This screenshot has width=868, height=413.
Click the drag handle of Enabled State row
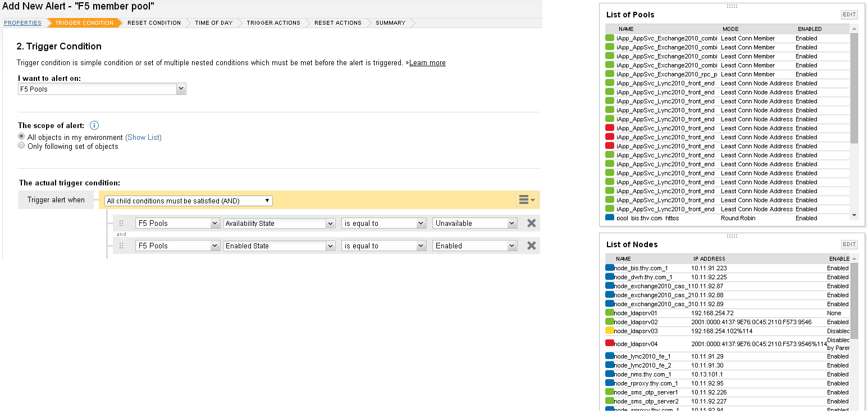pos(121,246)
